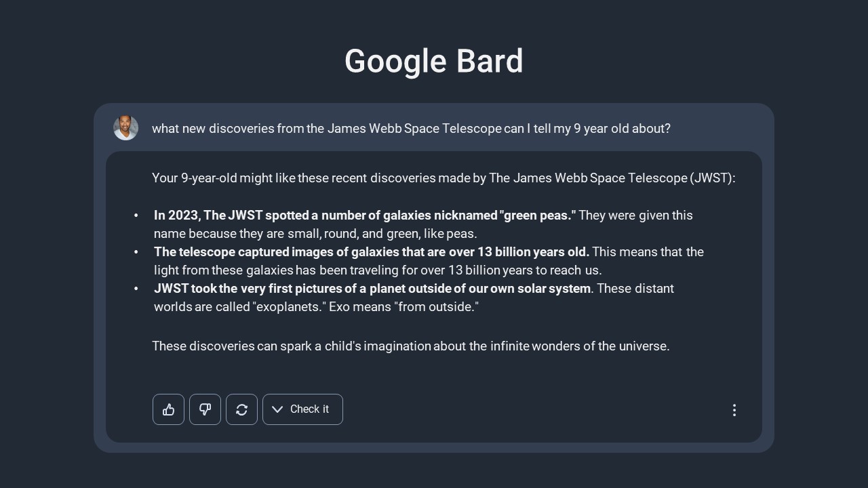The width and height of the screenshot is (868, 488).
Task: Expand the Check it dropdown
Action: coord(302,409)
